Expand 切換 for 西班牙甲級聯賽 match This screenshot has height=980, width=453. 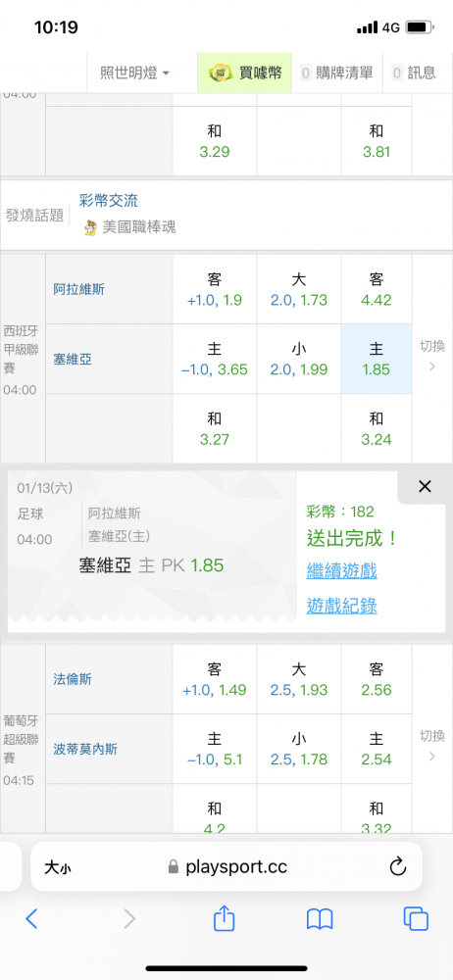click(x=432, y=355)
